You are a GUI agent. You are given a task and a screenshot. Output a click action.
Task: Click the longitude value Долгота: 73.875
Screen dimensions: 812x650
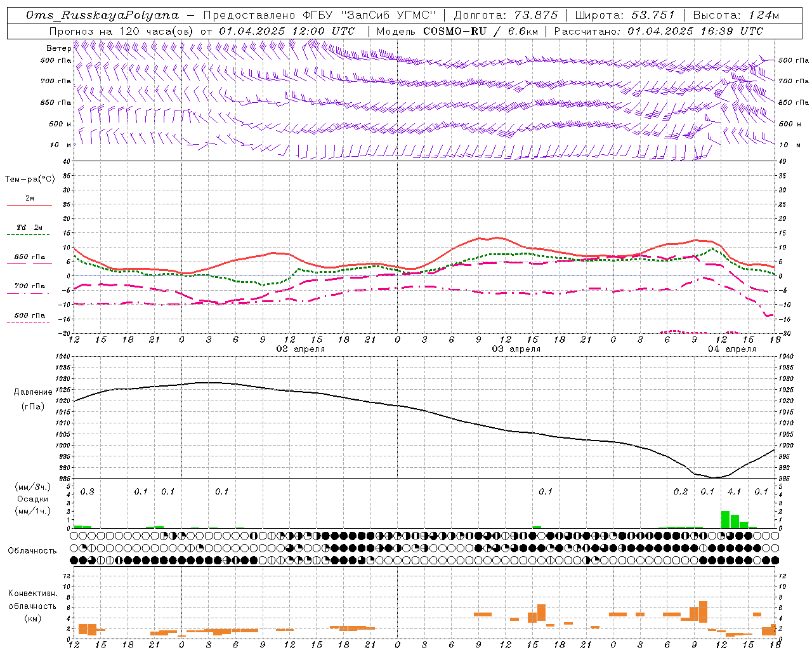[506, 15]
